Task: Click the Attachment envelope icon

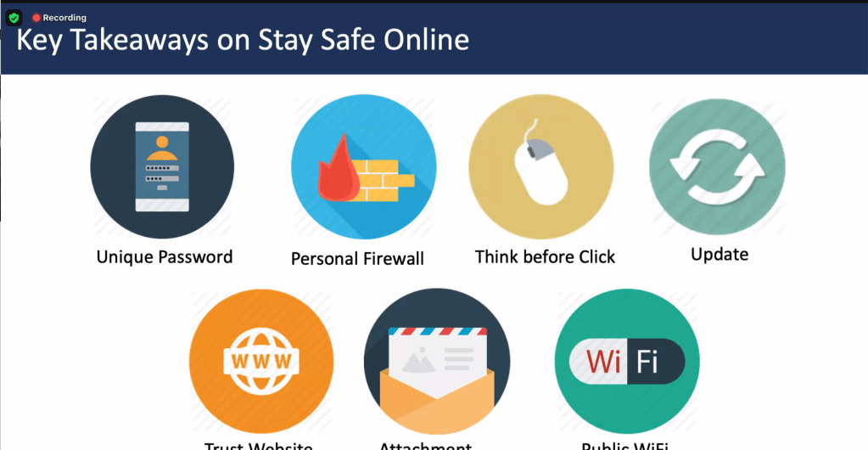Action: 437,361
